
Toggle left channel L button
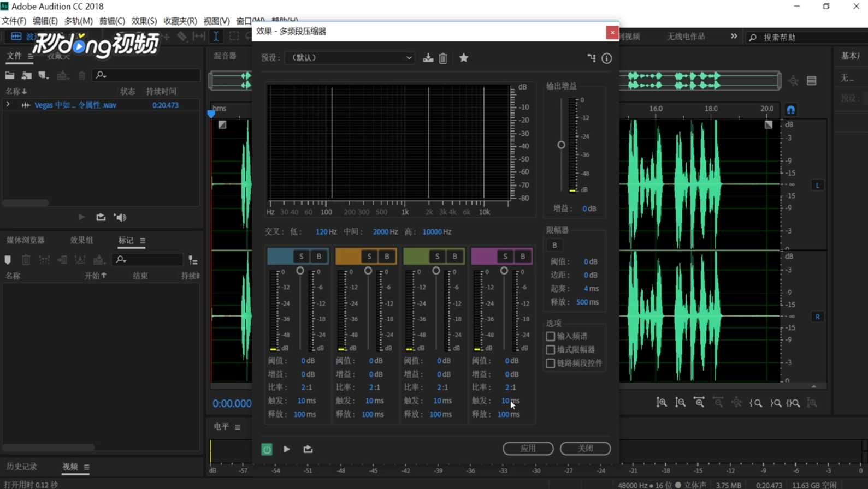click(x=818, y=185)
